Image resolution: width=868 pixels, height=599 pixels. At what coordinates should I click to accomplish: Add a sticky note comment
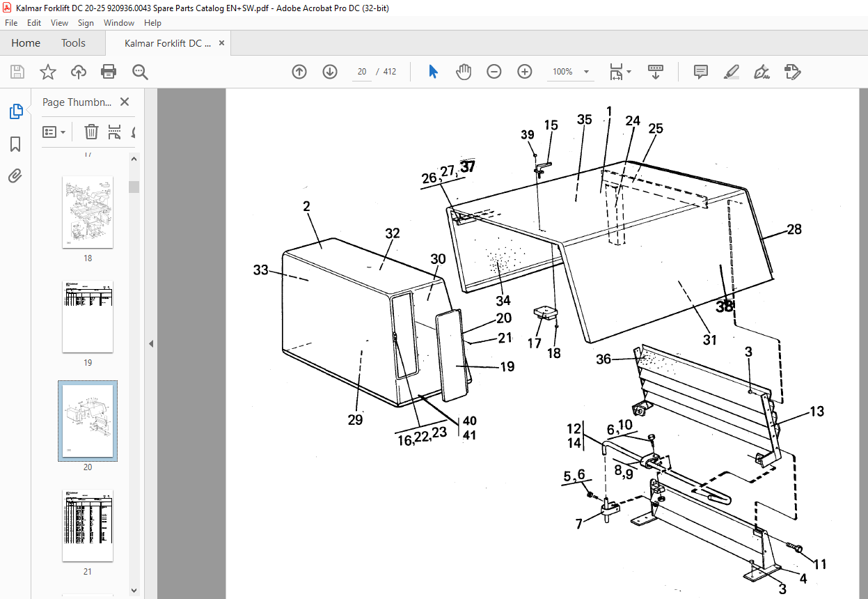(701, 72)
